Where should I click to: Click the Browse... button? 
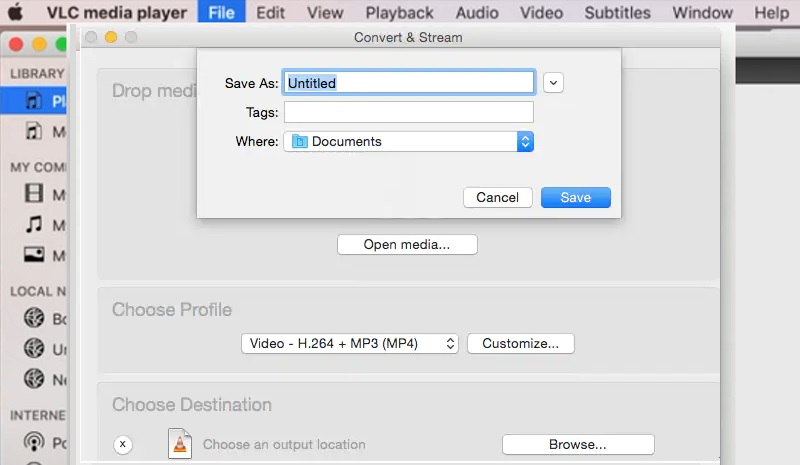pyautogui.click(x=578, y=445)
